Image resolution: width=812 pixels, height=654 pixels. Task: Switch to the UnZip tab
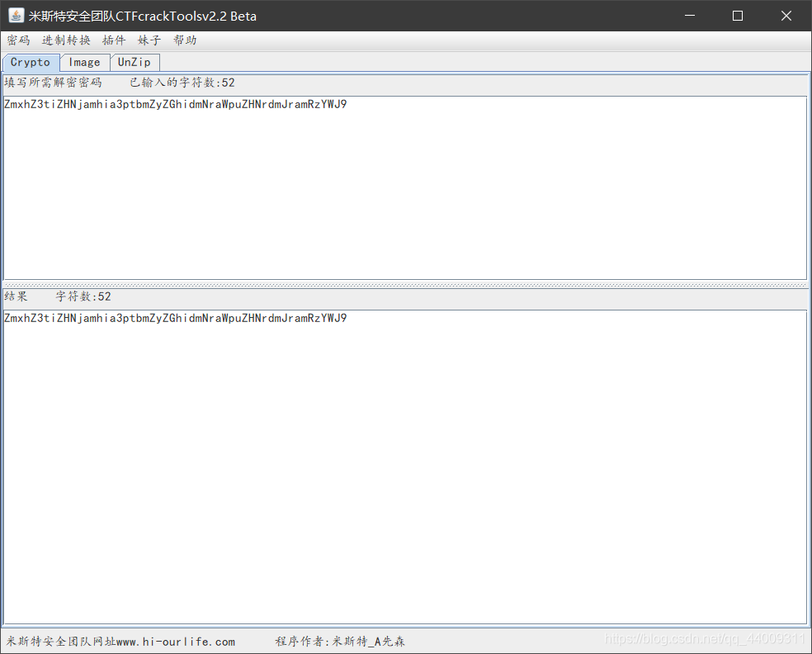(x=135, y=62)
